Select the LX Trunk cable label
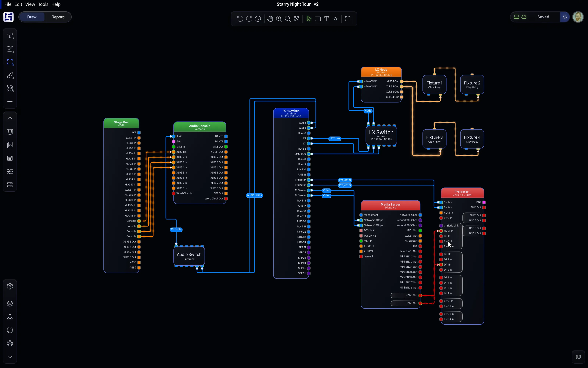The width and height of the screenshot is (588, 368). click(x=335, y=139)
